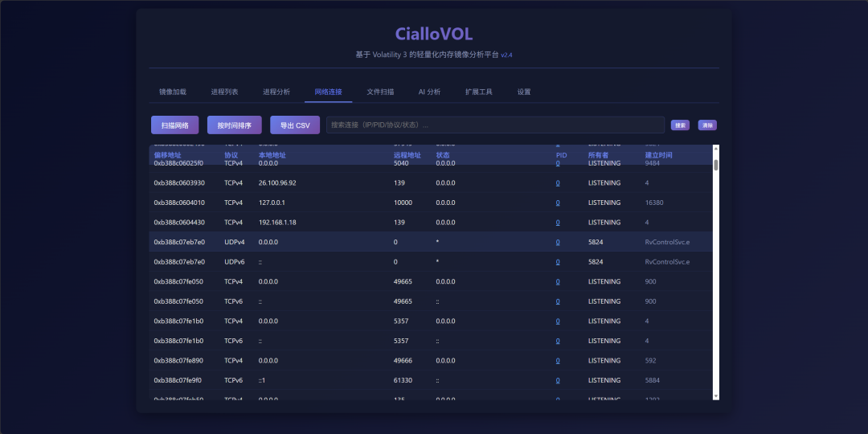This screenshot has height=434, width=868.
Task: Open PID link in TCPv6 0xb388c07fe1b0 row
Action: pos(558,341)
